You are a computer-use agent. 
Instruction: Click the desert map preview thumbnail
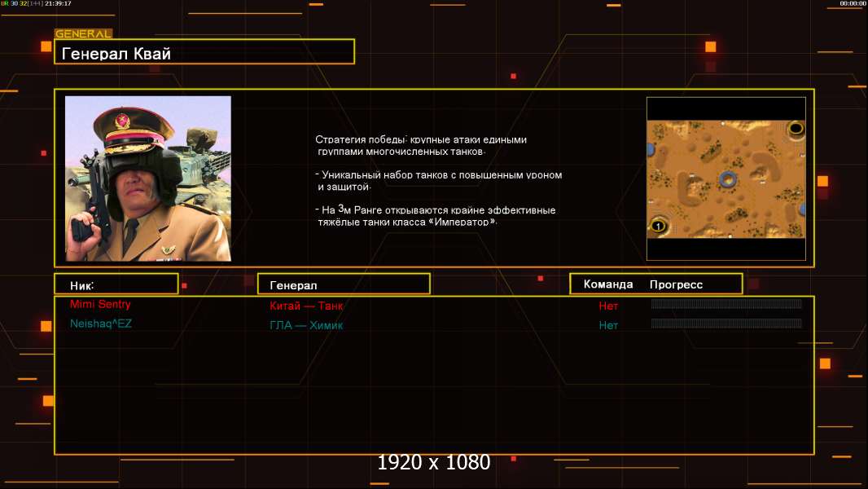coord(726,178)
